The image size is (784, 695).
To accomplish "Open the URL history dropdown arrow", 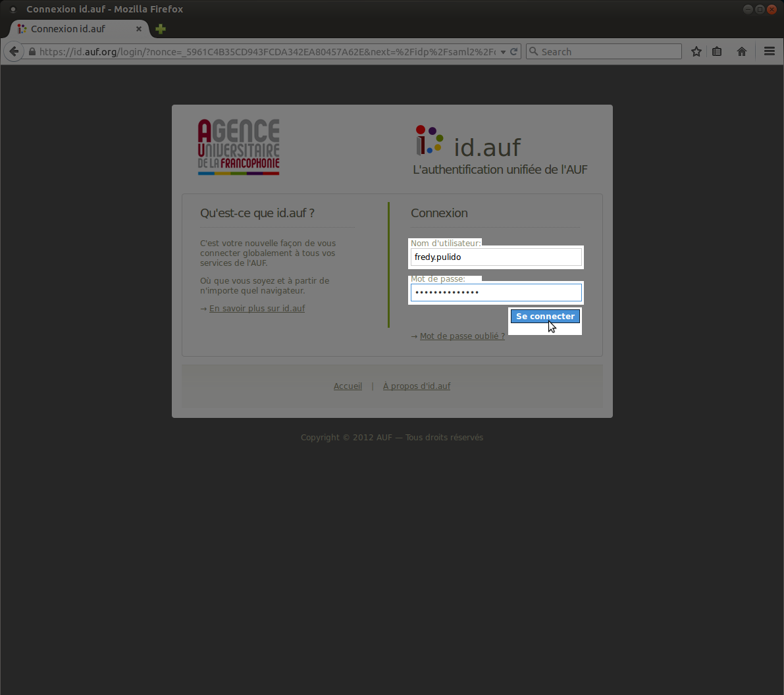I will (x=503, y=52).
